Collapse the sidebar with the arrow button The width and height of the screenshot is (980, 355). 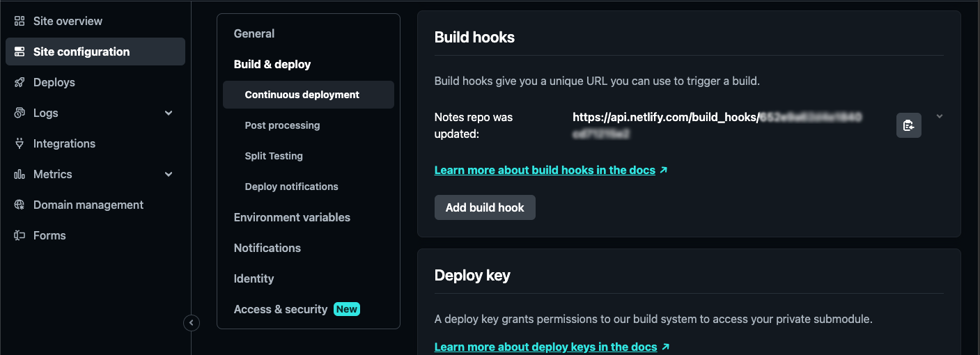191,323
